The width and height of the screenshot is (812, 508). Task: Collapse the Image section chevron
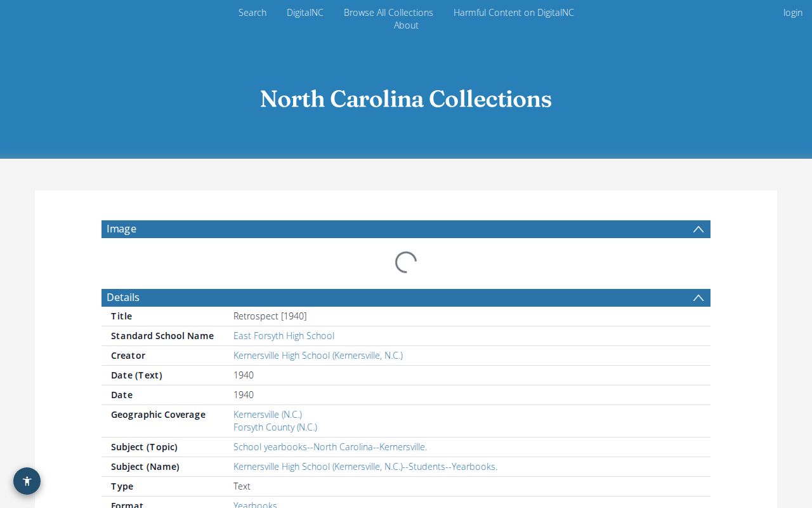click(x=698, y=229)
